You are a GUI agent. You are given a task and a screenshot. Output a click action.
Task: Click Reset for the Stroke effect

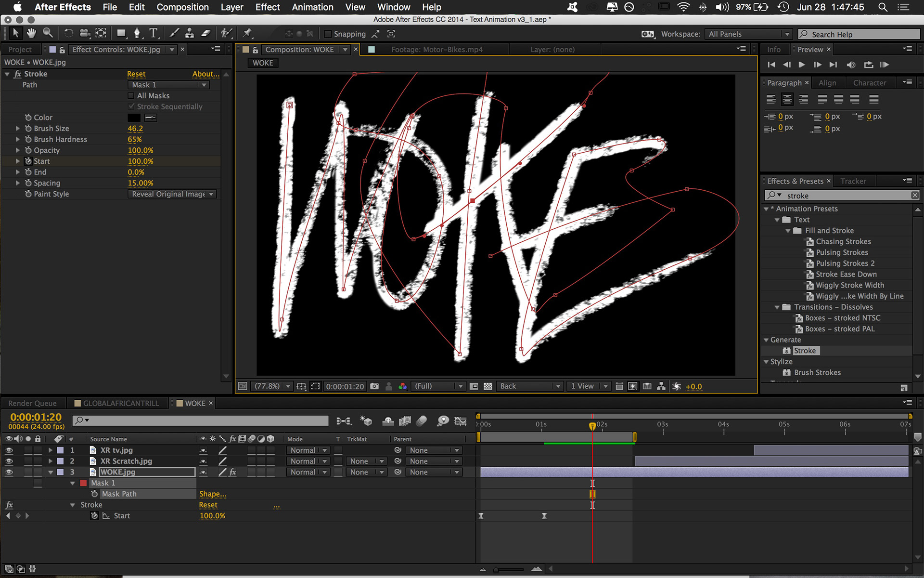136,74
